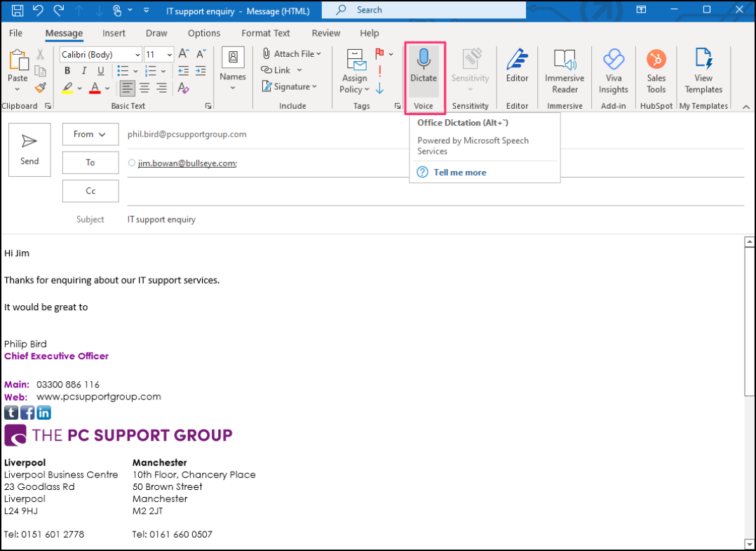Open the numbering library dropdown arrow
The image size is (756, 551).
(x=163, y=72)
